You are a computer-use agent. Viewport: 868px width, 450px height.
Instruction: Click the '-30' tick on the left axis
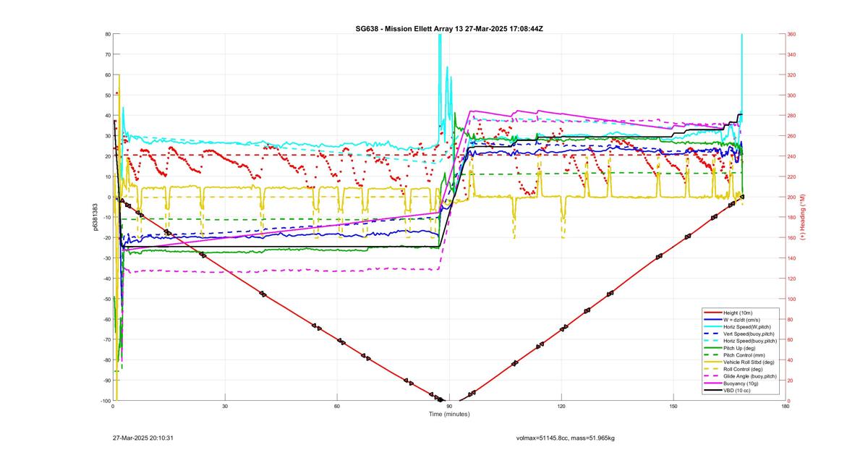coord(106,258)
